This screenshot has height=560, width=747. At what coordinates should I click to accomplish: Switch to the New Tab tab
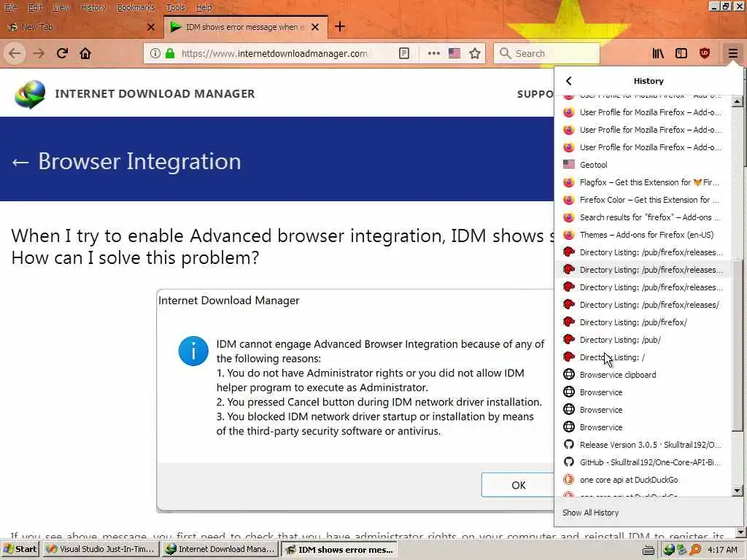coord(81,27)
